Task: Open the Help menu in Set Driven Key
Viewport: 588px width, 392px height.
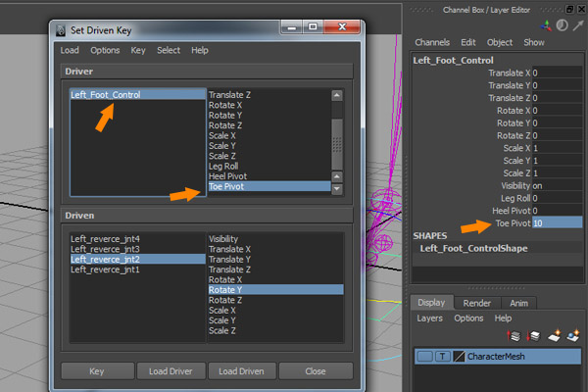Action: coord(200,50)
